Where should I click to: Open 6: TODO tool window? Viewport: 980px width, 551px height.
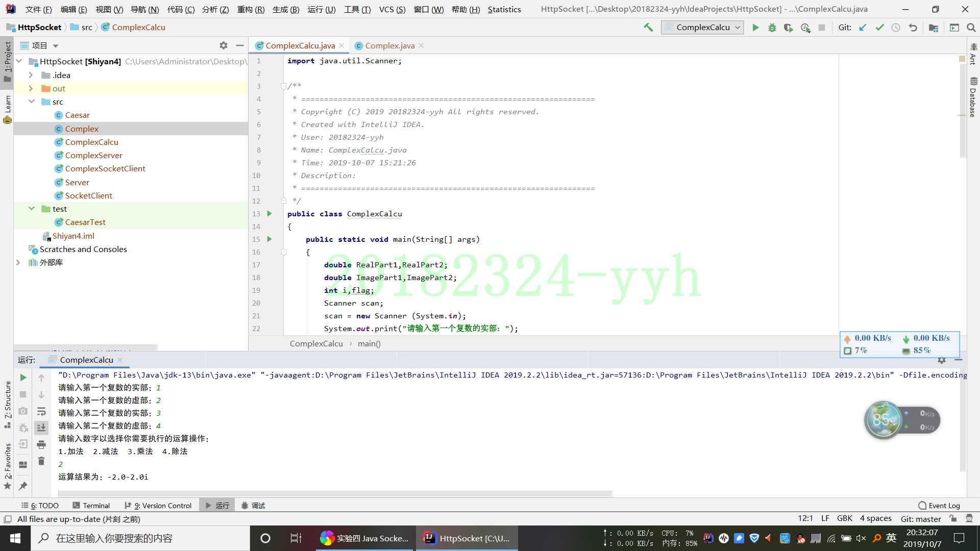tap(40, 506)
